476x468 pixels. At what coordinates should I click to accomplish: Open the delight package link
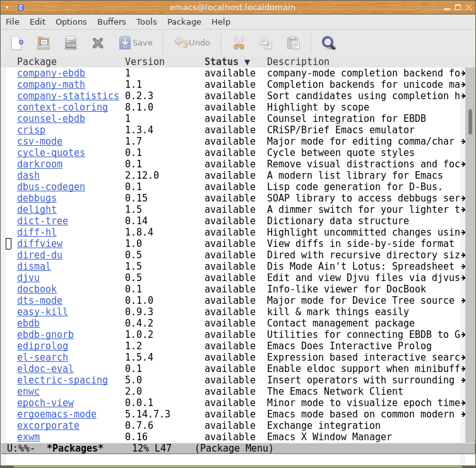[37, 210]
